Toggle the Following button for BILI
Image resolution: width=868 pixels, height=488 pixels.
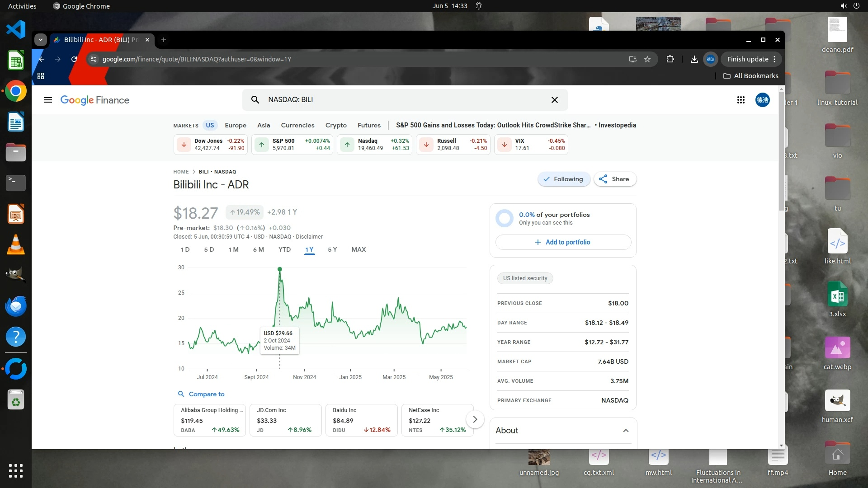[x=563, y=179]
